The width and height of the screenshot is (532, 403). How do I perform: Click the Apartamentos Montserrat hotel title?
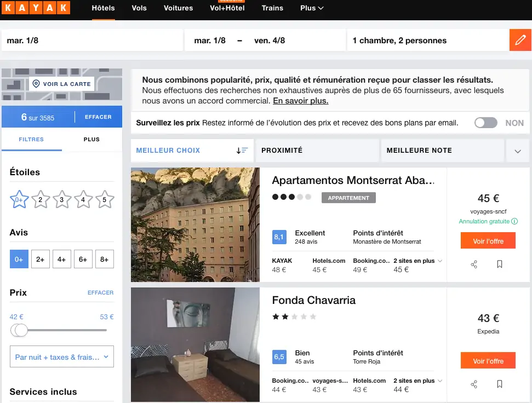353,180
